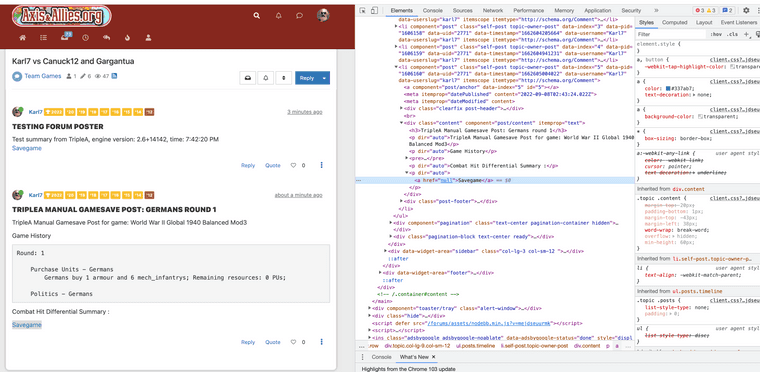Expand the pre element node
760x372 pixels.
coord(407,159)
